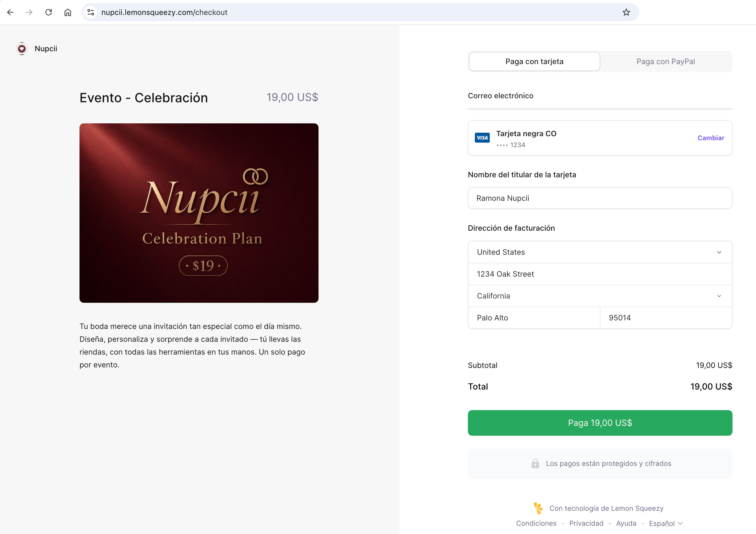Click the browser forward arrow
Viewport: 756px width, 534px height.
[29, 12]
